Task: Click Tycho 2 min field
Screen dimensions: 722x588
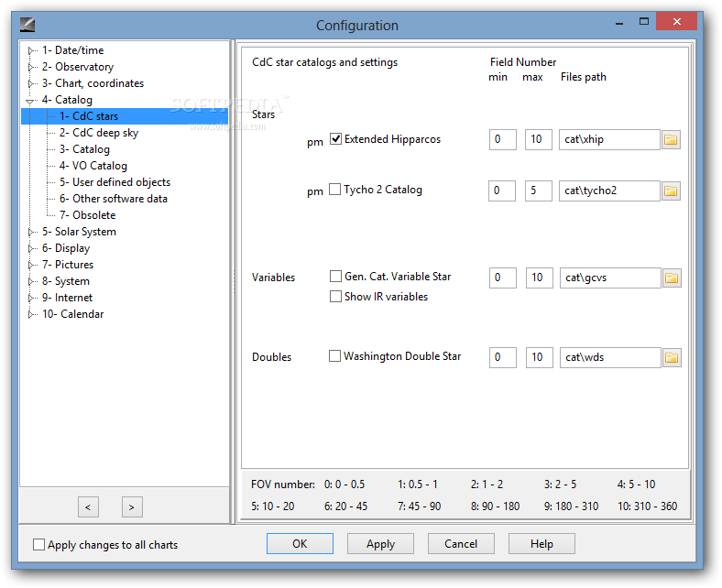Action: point(502,191)
